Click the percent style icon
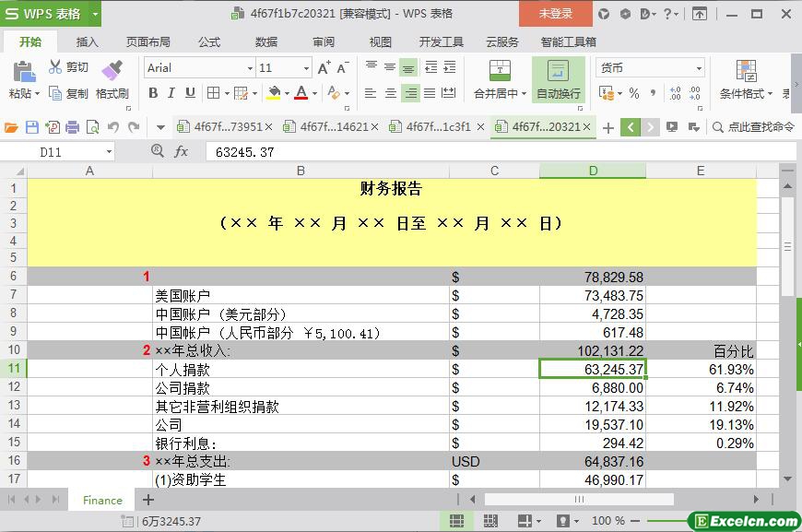This screenshot has width=802, height=532. point(633,93)
